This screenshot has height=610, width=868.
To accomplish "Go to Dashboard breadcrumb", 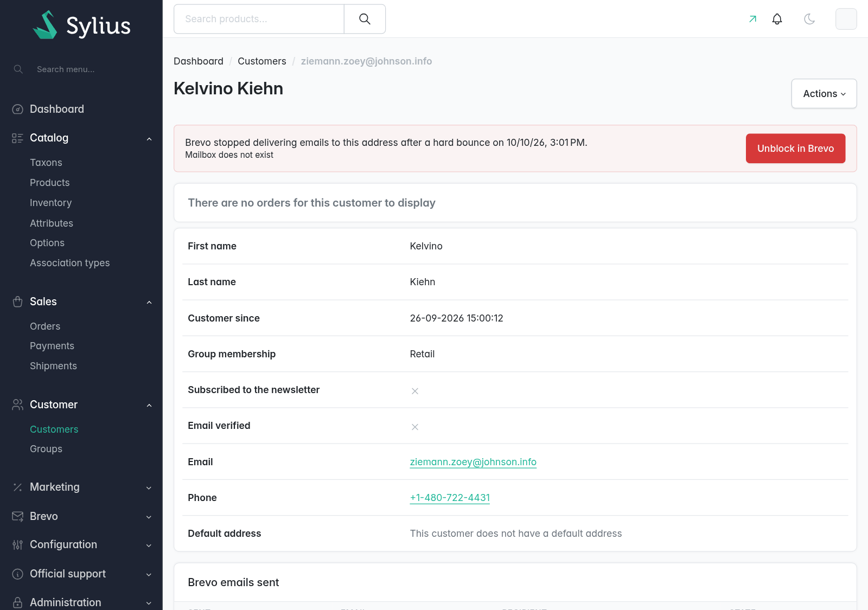I will pyautogui.click(x=199, y=61).
